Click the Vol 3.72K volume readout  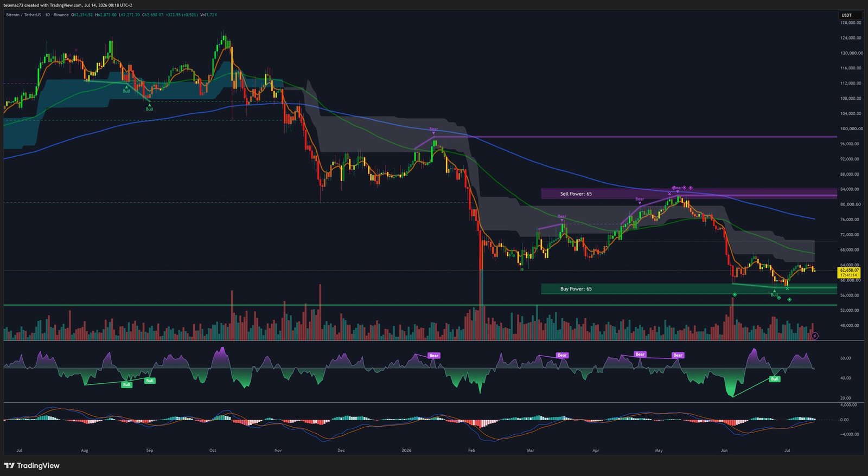pyautogui.click(x=209, y=15)
